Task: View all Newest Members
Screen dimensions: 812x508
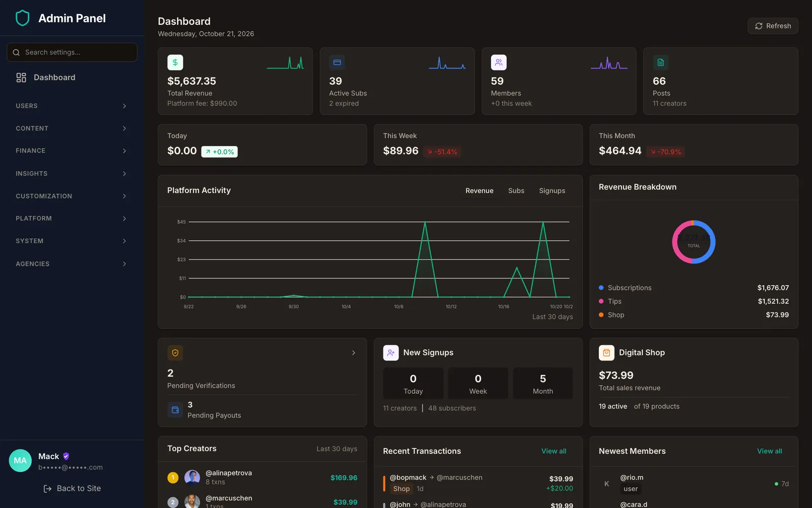Action: 769,451
